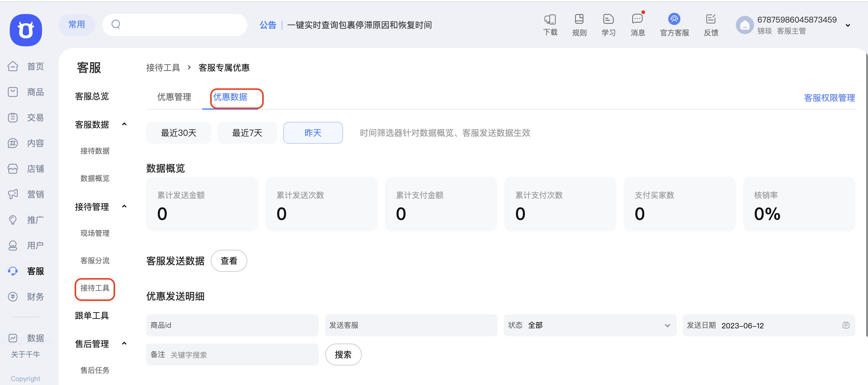This screenshot has height=385, width=868.
Task: Go to 首页 home in sidebar
Action: (26, 66)
